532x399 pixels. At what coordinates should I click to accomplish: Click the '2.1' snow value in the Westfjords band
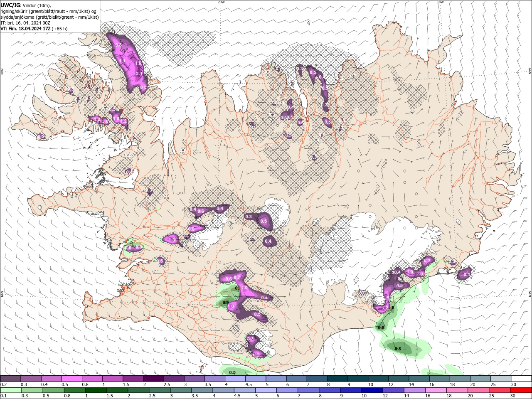[x=139, y=74]
